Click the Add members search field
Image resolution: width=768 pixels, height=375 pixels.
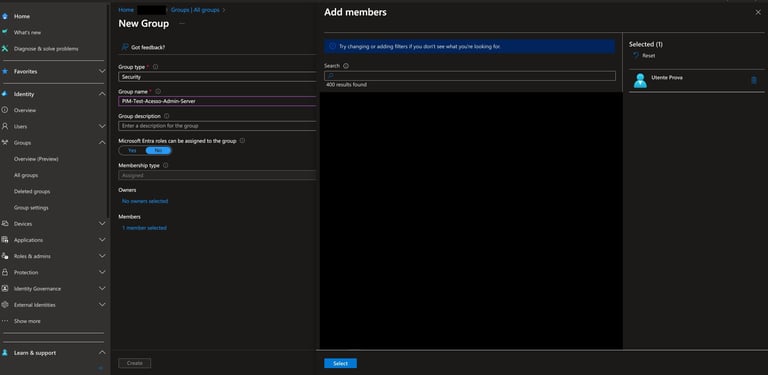[470, 76]
